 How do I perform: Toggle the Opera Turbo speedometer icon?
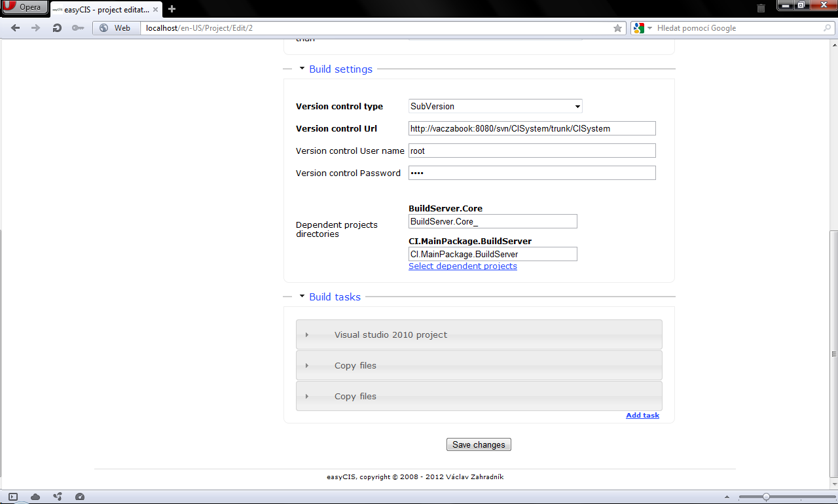[79, 497]
